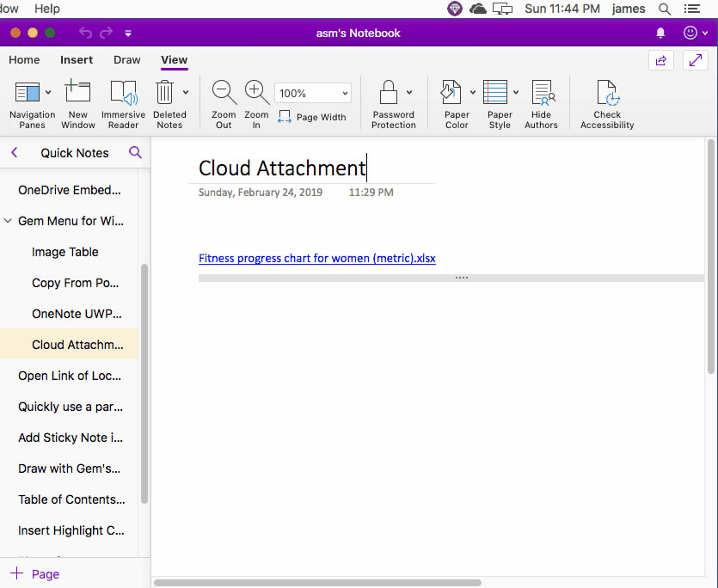Add a new Page
This screenshot has width=718, height=588.
click(x=35, y=574)
